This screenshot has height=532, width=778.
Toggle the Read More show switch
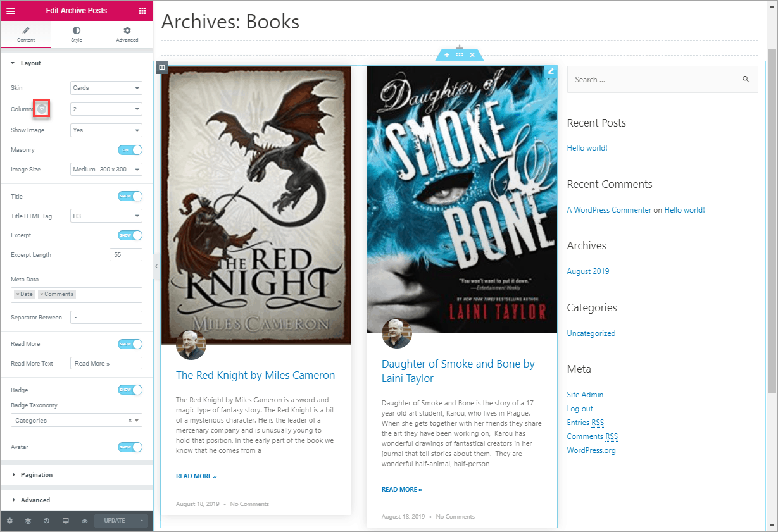click(130, 344)
